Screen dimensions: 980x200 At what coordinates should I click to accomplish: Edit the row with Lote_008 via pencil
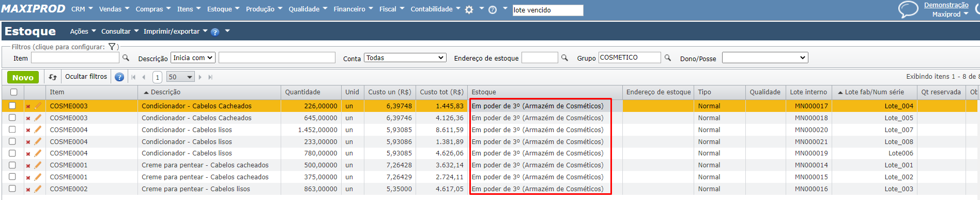[38, 141]
